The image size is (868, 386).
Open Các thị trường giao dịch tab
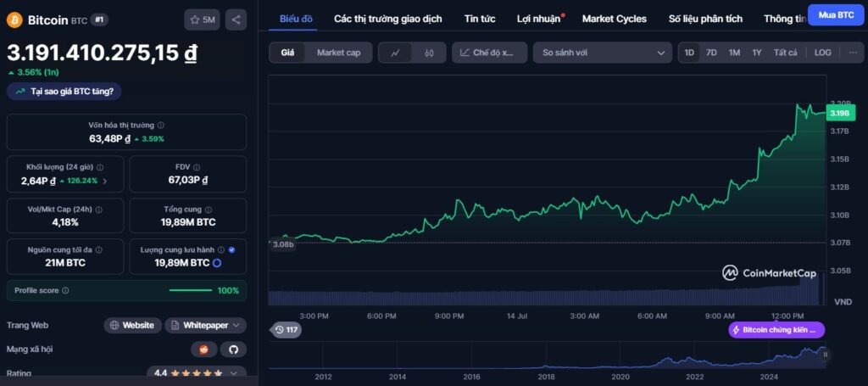[x=388, y=19]
